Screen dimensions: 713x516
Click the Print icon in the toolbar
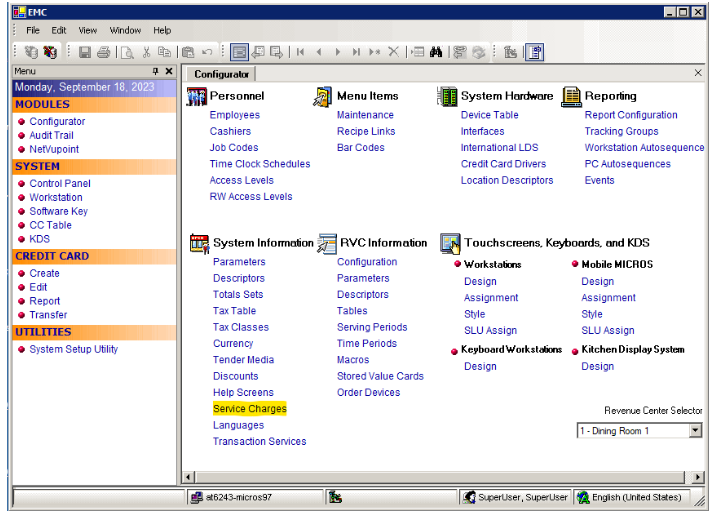click(x=103, y=52)
